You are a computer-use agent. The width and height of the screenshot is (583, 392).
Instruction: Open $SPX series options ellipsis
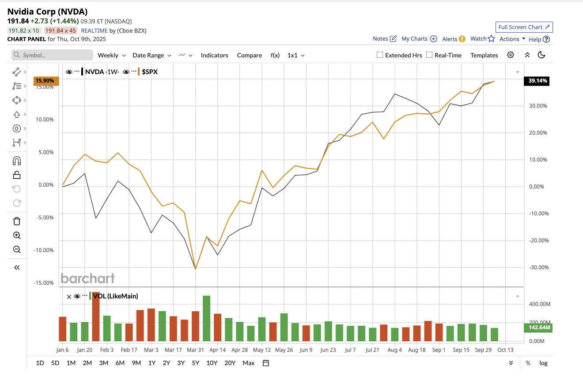point(134,72)
